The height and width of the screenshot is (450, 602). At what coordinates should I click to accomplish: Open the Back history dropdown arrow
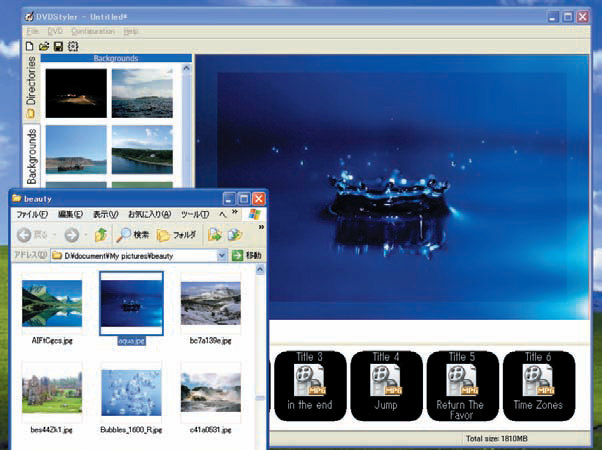click(x=55, y=235)
